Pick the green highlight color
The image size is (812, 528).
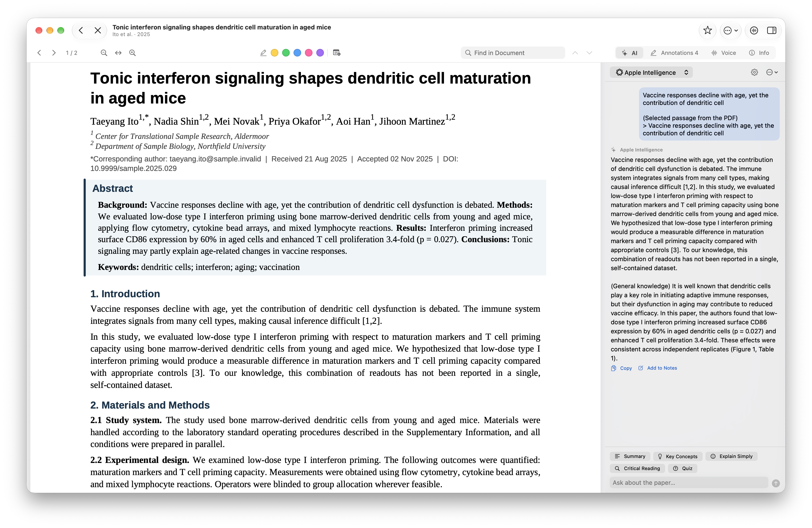click(x=286, y=52)
